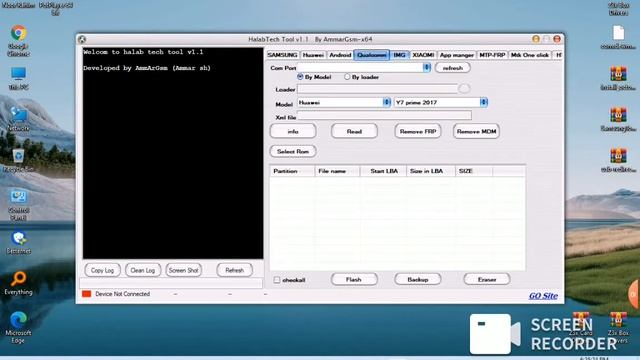
Task: Click the Eraser button
Action: point(487,279)
